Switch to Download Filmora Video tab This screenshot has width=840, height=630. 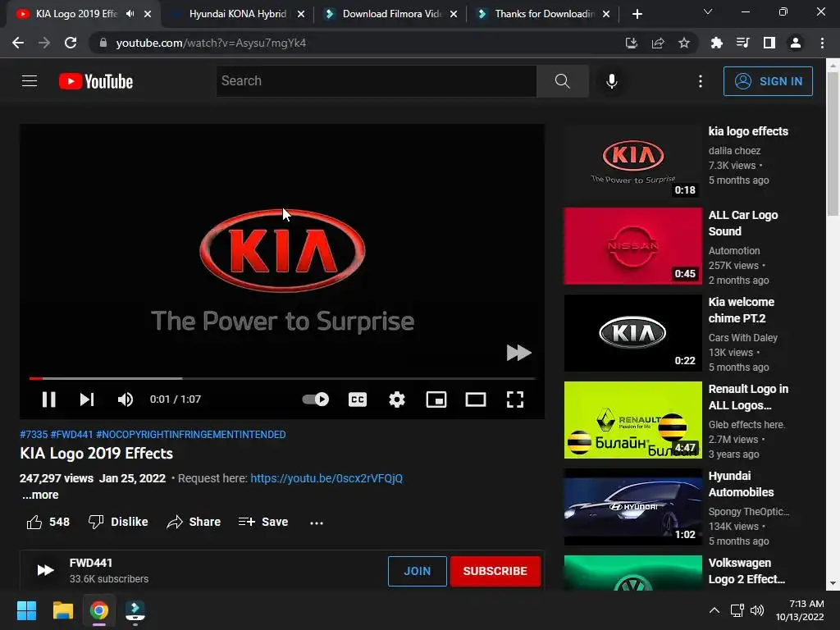click(391, 14)
